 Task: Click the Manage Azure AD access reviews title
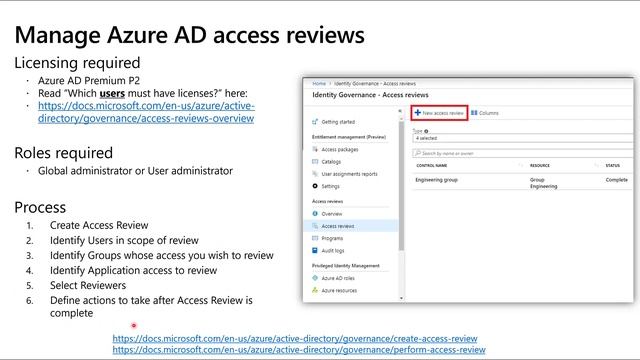(189, 35)
